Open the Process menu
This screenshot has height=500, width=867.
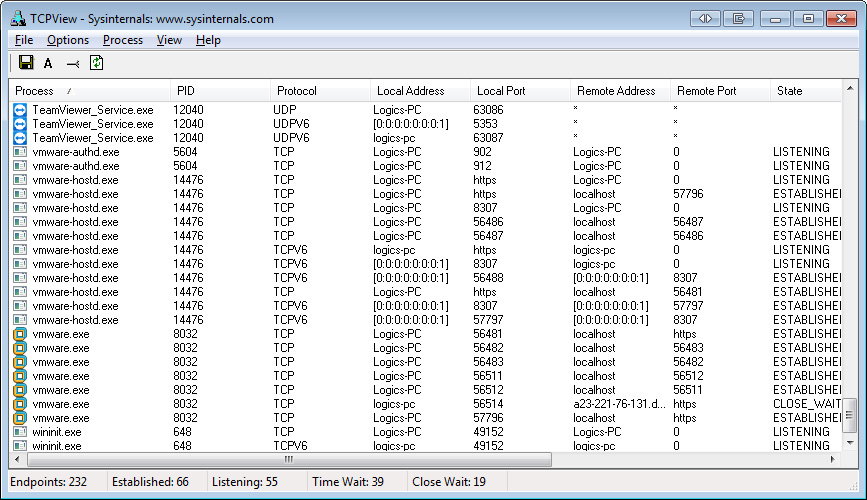(123, 40)
